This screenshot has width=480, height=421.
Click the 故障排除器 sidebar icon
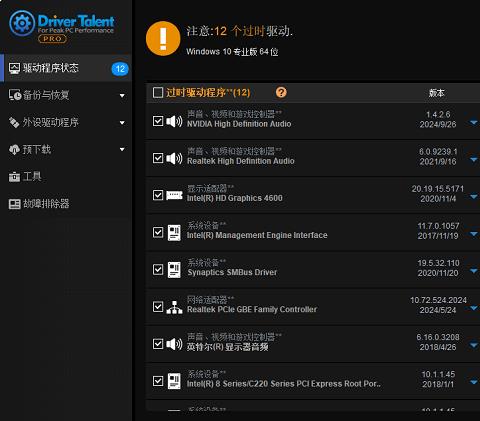15,204
